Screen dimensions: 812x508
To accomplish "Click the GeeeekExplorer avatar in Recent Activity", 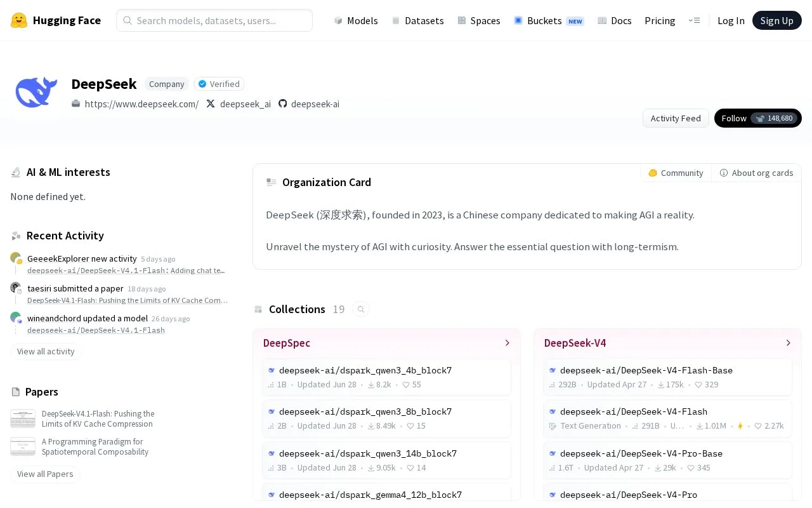I will pyautogui.click(x=16, y=258).
